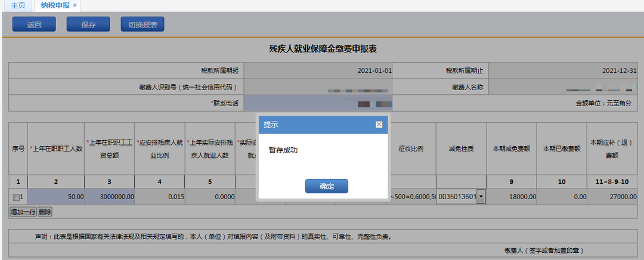Click the 联系电话 input field
Image resolution: width=644 pixels, height=260 pixels.
pyautogui.click(x=318, y=103)
